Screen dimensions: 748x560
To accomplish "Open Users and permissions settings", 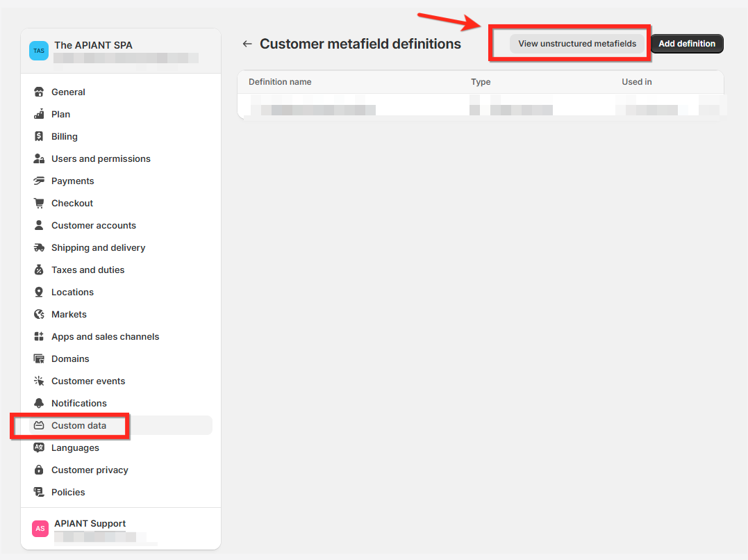I will (x=101, y=158).
